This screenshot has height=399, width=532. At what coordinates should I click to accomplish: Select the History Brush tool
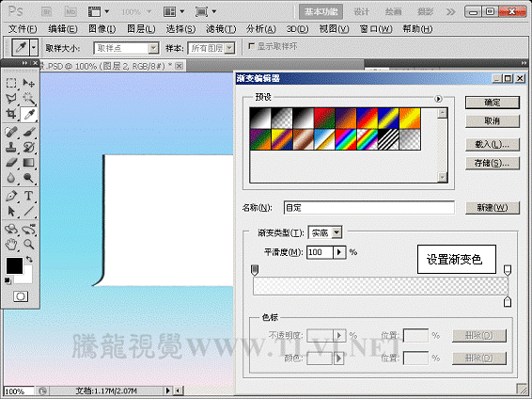click(x=28, y=148)
